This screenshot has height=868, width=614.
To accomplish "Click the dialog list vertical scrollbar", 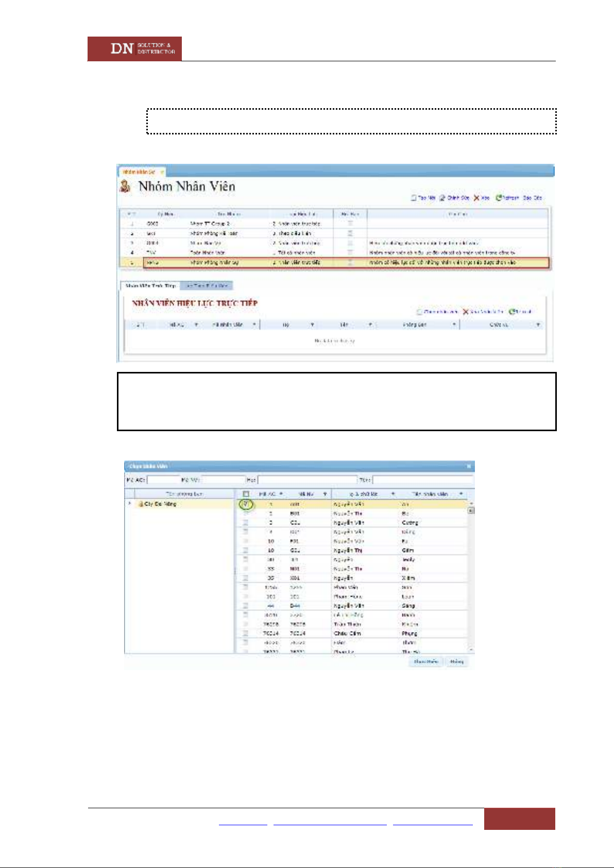I will [x=471, y=577].
